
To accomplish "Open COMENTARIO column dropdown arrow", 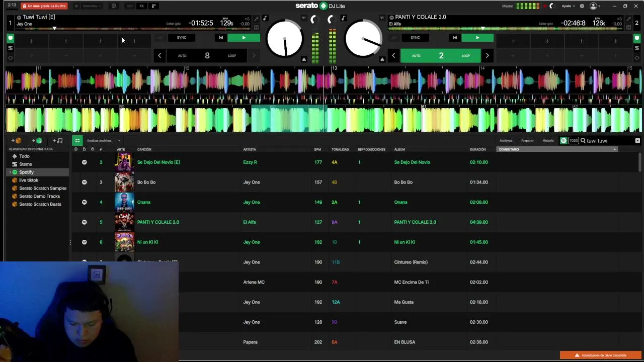I will tap(614, 149).
